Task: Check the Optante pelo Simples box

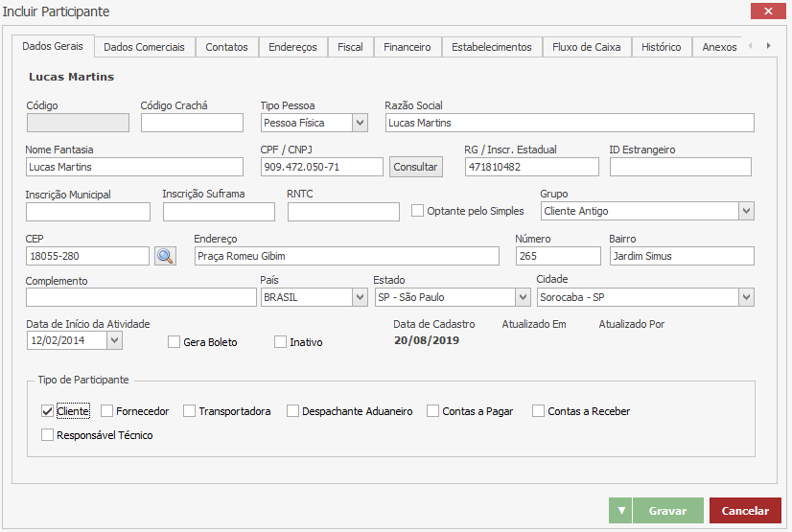Action: point(417,211)
